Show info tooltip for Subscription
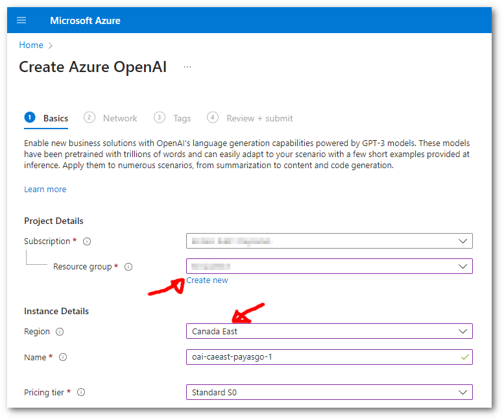 click(x=87, y=241)
